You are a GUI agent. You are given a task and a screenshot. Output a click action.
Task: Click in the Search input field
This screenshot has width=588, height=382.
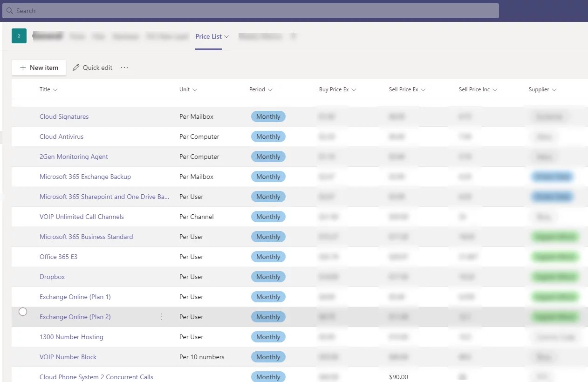tap(251, 11)
